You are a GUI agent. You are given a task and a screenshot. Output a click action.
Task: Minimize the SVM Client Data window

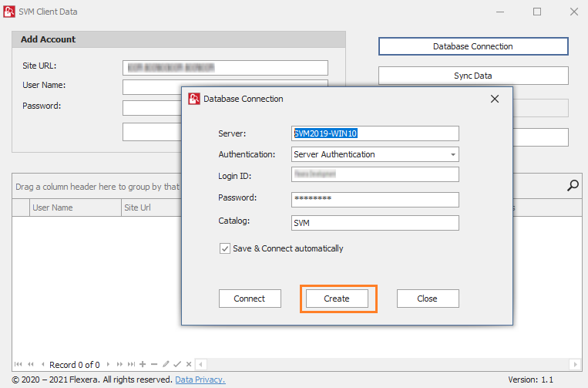coord(500,12)
